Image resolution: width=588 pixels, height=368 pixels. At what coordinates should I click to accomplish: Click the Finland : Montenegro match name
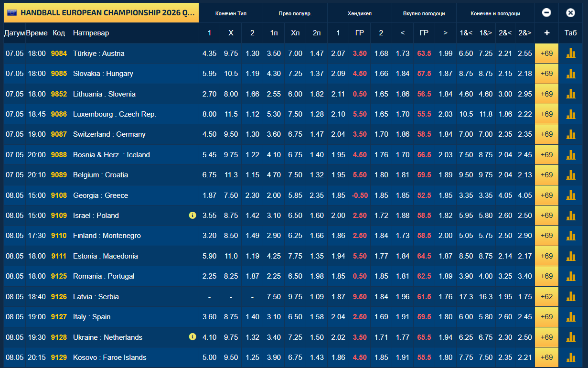[x=107, y=236]
